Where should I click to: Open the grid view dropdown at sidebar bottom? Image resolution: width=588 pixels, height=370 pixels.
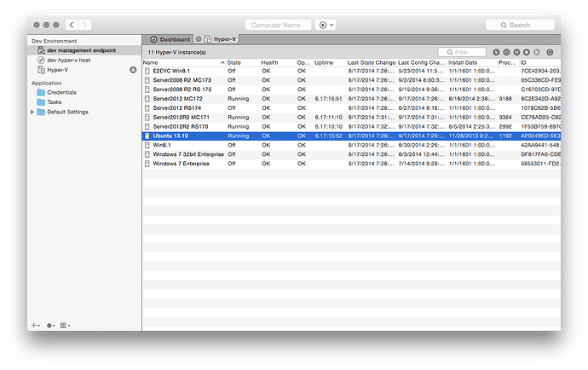[66, 325]
